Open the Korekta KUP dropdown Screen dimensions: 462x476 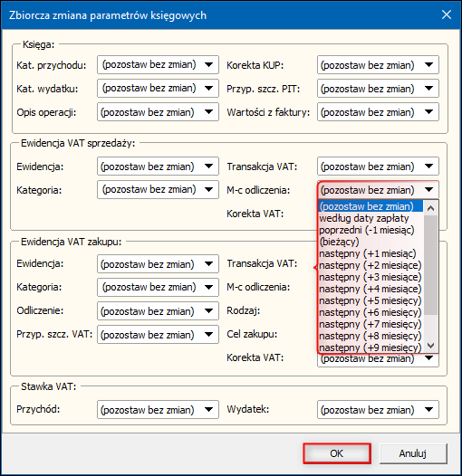click(378, 64)
